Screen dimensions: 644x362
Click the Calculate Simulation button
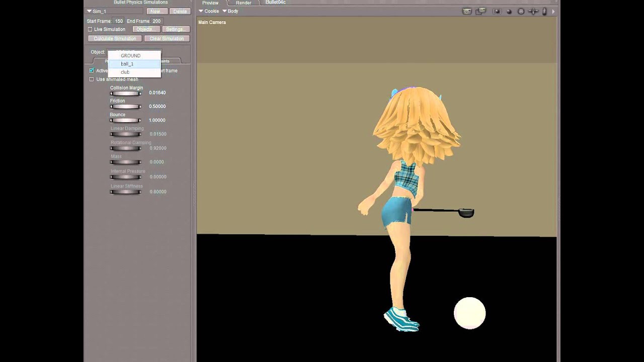click(115, 38)
